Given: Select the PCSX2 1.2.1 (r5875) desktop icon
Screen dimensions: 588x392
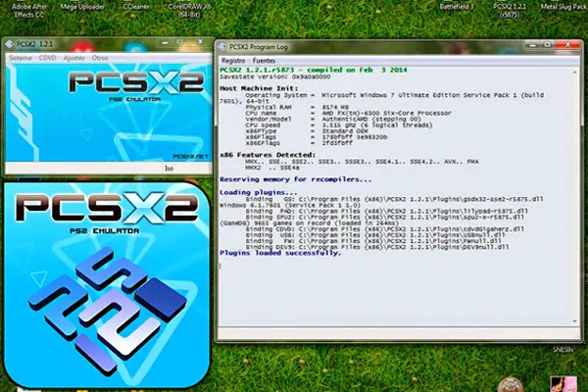Looking at the screenshot, I should (510, 11).
